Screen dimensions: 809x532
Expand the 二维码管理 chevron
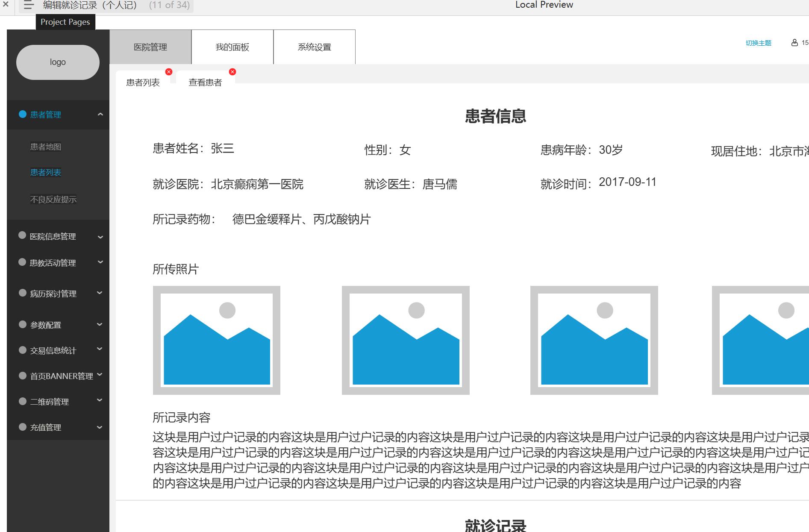[100, 400]
